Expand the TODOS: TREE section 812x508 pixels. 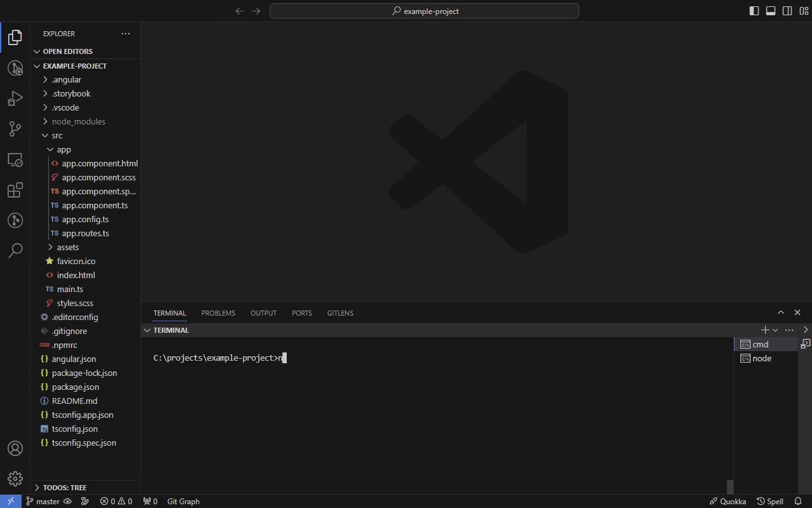[86, 488]
